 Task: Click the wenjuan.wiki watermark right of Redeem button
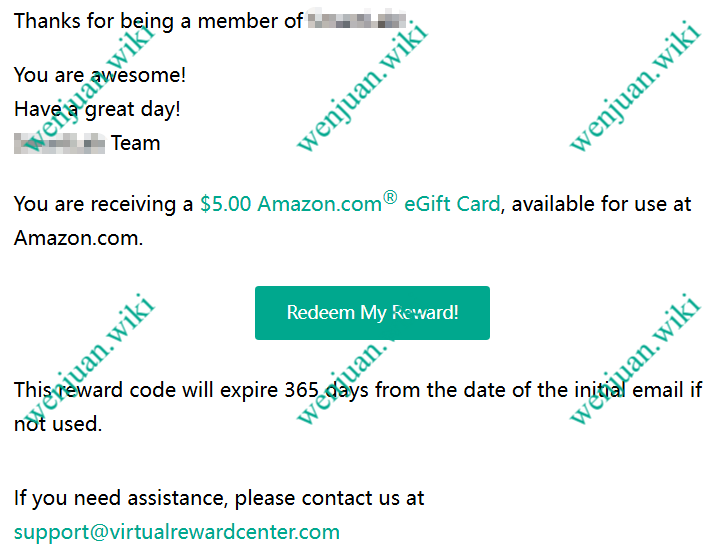[x=636, y=359]
